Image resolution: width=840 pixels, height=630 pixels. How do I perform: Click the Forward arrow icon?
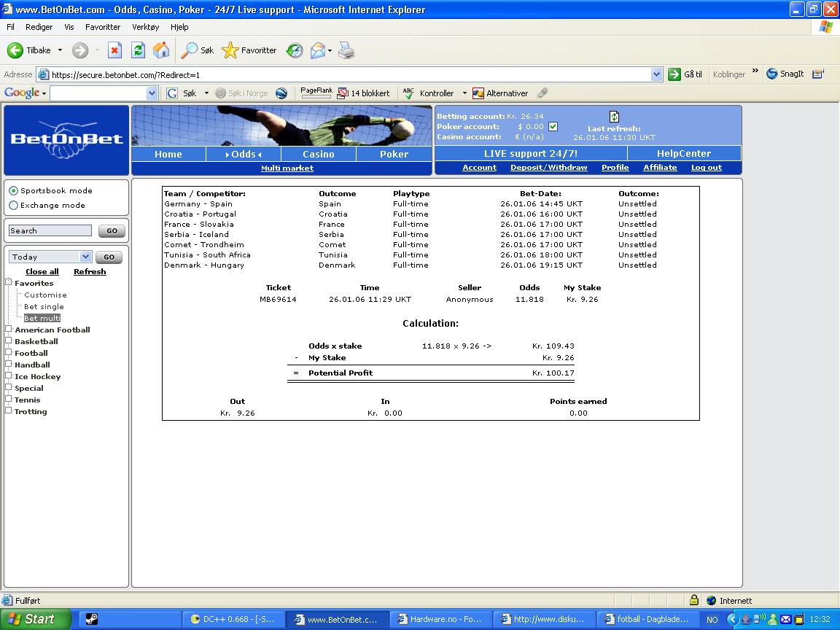click(x=80, y=50)
